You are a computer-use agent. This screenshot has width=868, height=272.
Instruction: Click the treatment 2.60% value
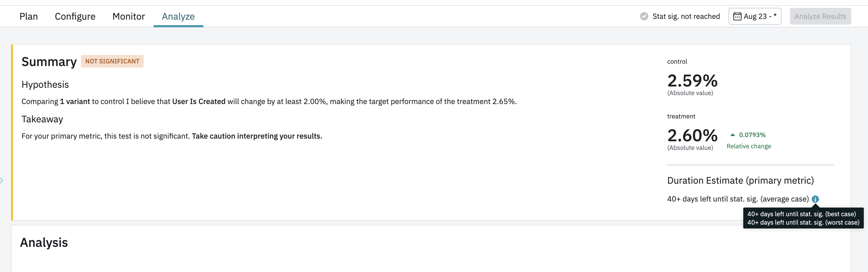[692, 135]
